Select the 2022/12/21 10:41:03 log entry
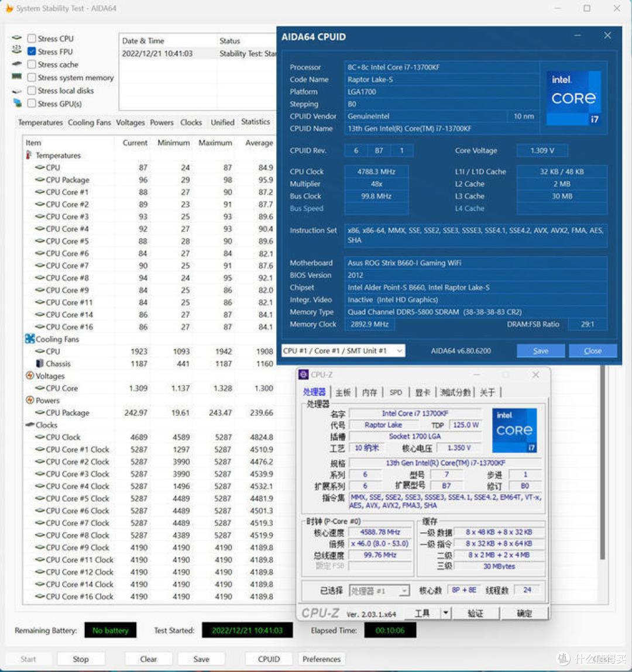The width and height of the screenshot is (632, 672). coord(197,53)
